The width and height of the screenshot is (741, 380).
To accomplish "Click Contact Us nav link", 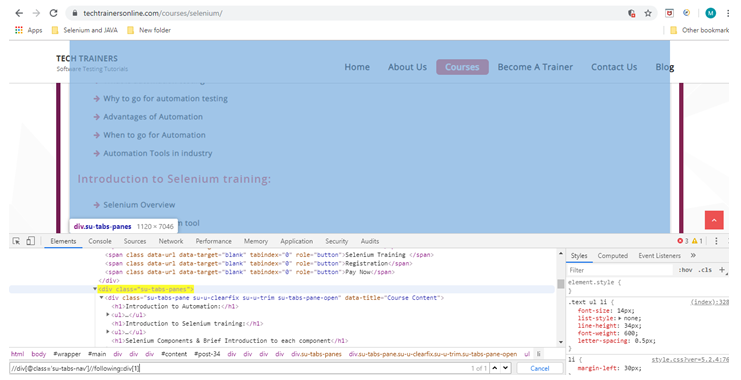I will pos(614,67).
